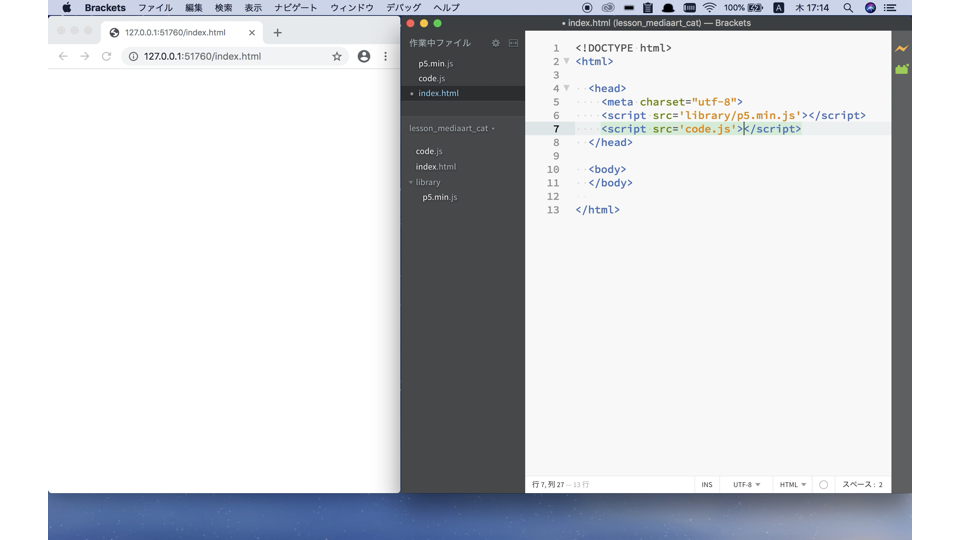Click battery status in menu bar
The image size is (960, 540).
743,8
